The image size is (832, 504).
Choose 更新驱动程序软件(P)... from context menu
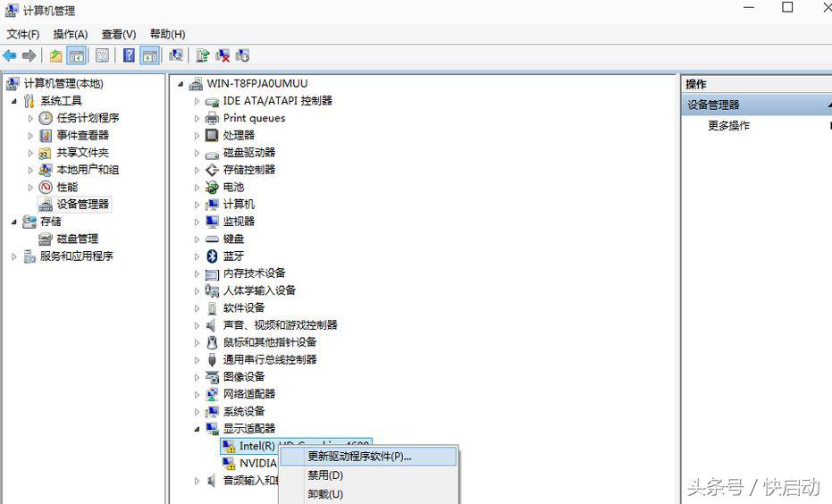pos(368,457)
